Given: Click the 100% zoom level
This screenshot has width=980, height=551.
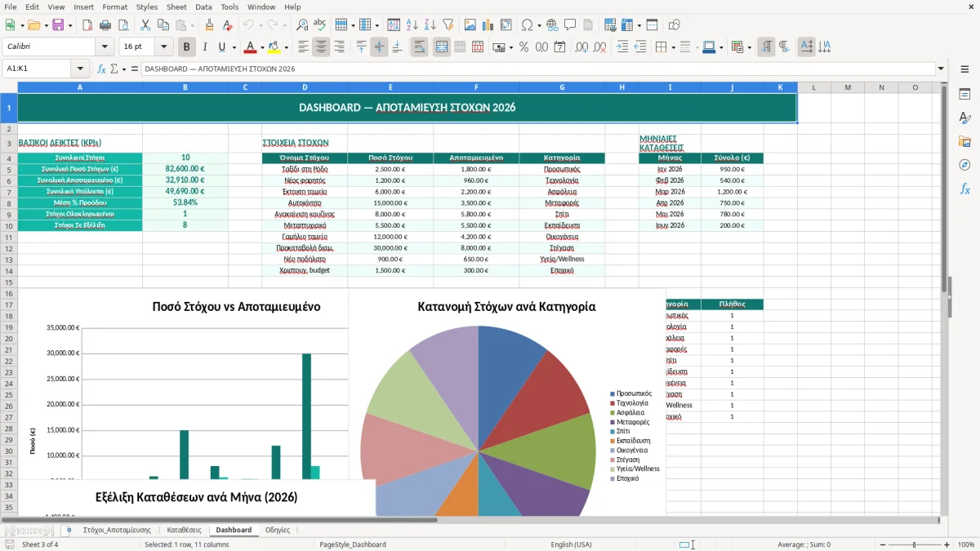Looking at the screenshot, I should coord(965,544).
